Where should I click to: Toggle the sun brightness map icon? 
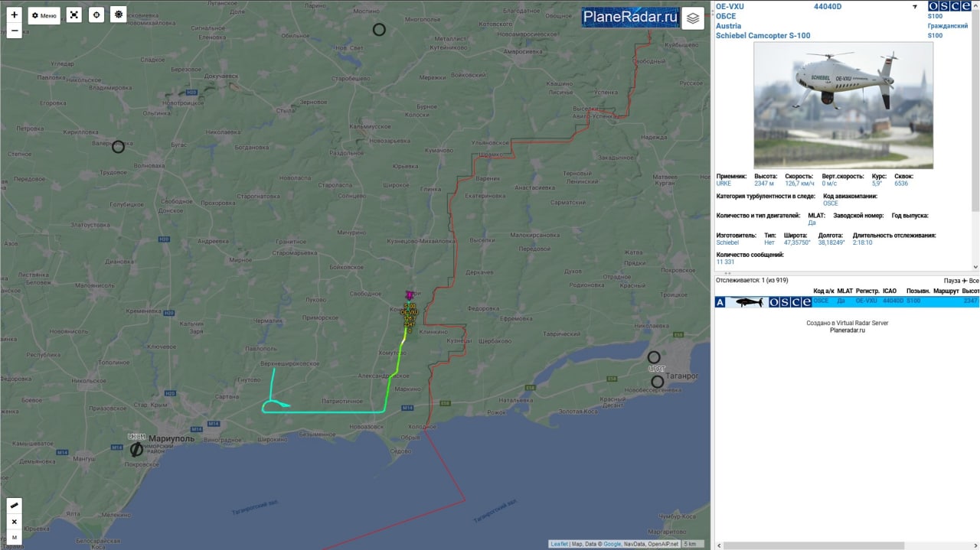pyautogui.click(x=118, y=15)
